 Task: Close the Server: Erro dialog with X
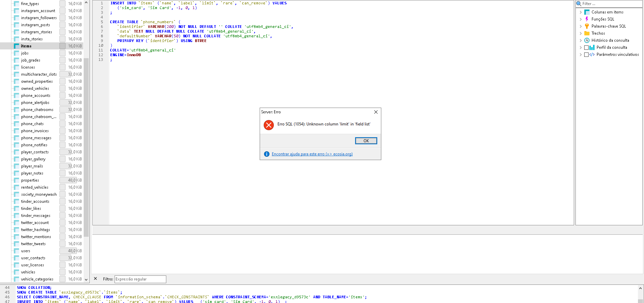click(x=376, y=112)
